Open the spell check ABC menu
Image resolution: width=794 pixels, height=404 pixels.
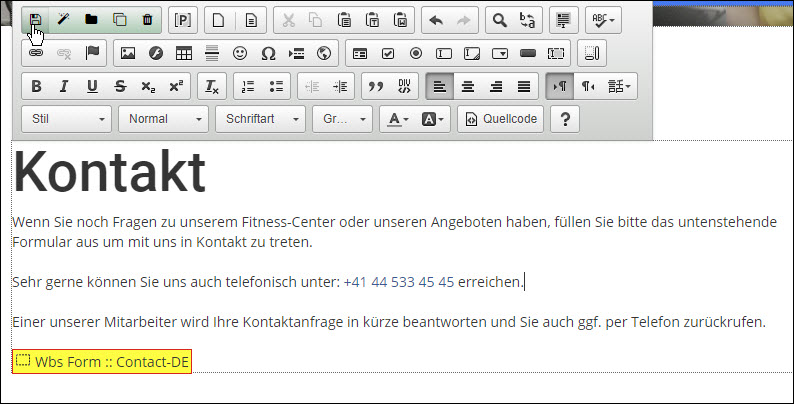click(603, 19)
